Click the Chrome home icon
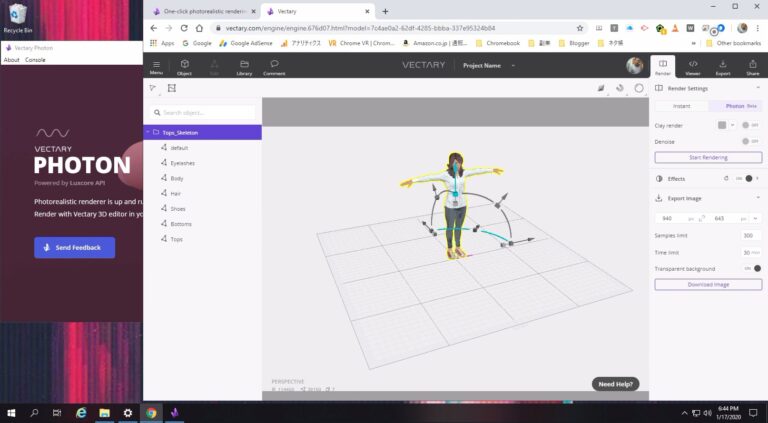Screen dimensions: 768x423 click(199, 28)
